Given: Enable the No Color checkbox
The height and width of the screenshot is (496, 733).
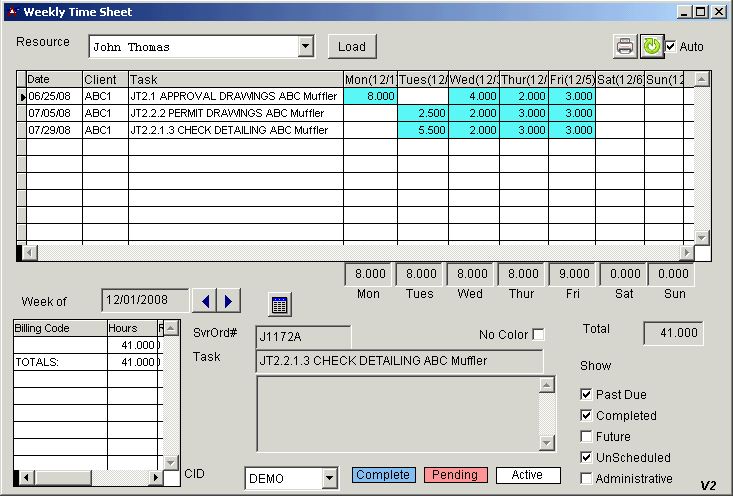Looking at the screenshot, I should point(539,334).
